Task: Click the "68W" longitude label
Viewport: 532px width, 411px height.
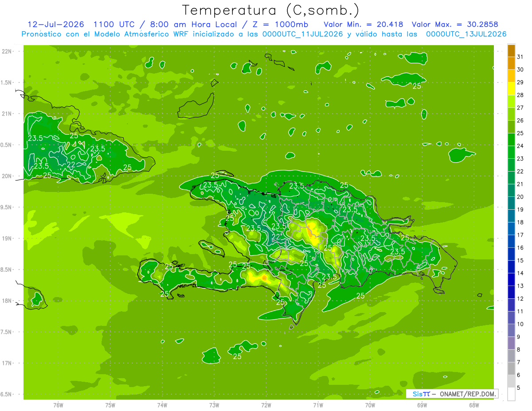Action: [x=474, y=405]
